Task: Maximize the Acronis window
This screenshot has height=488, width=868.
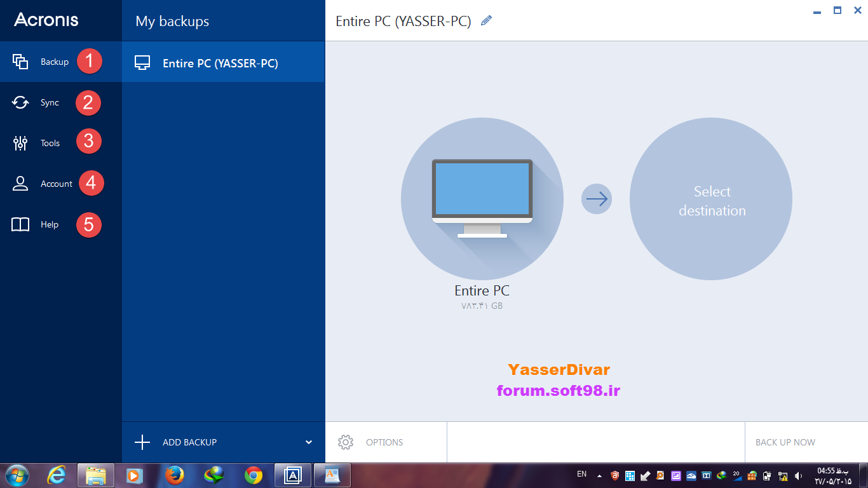Action: pos(837,10)
